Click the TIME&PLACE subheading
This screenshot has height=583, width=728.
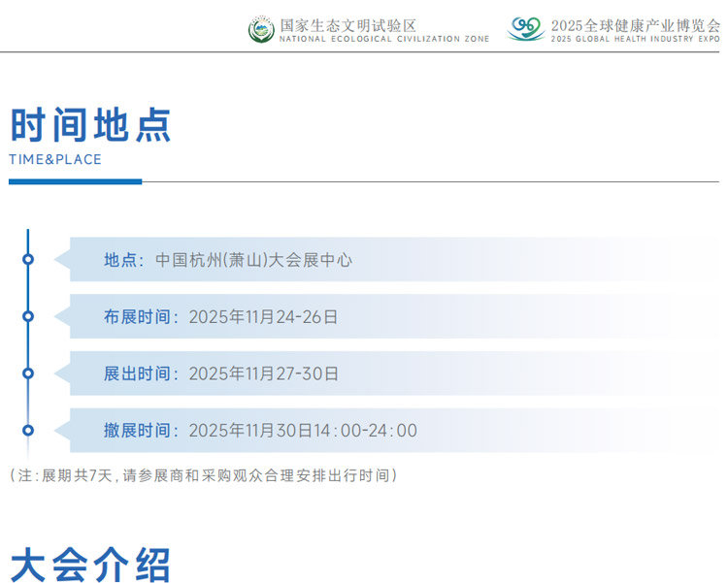point(55,159)
